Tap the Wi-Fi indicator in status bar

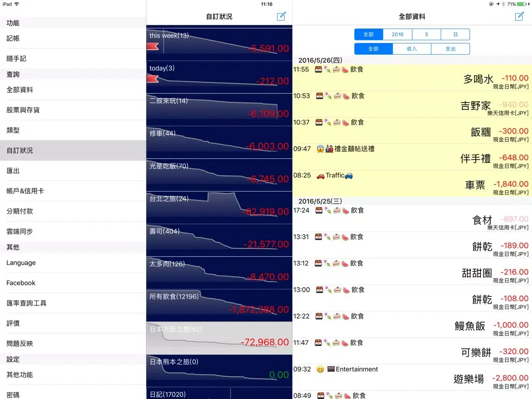tap(16, 4)
